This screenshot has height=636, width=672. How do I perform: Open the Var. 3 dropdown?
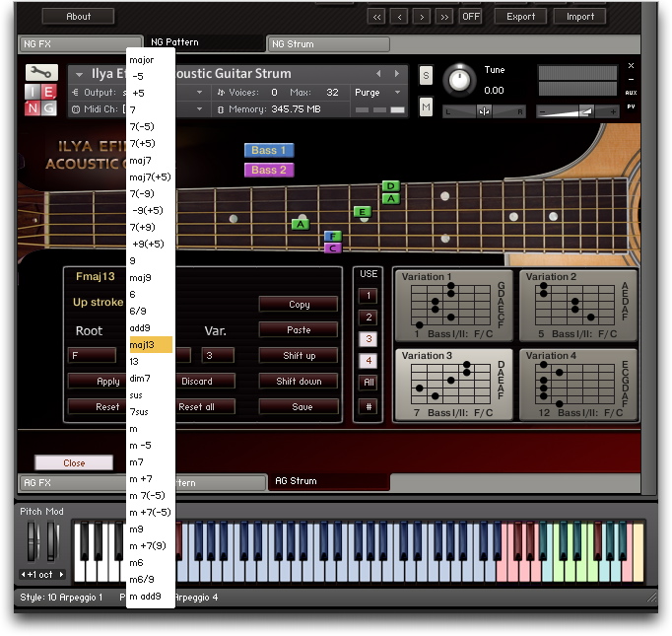click(x=218, y=356)
